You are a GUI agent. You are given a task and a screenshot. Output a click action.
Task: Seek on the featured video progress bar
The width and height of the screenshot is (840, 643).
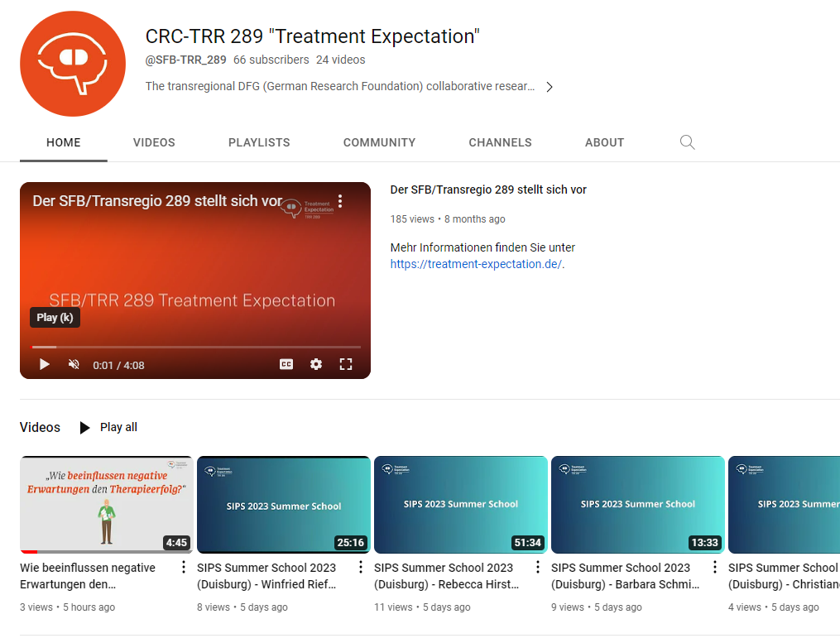tap(195, 347)
